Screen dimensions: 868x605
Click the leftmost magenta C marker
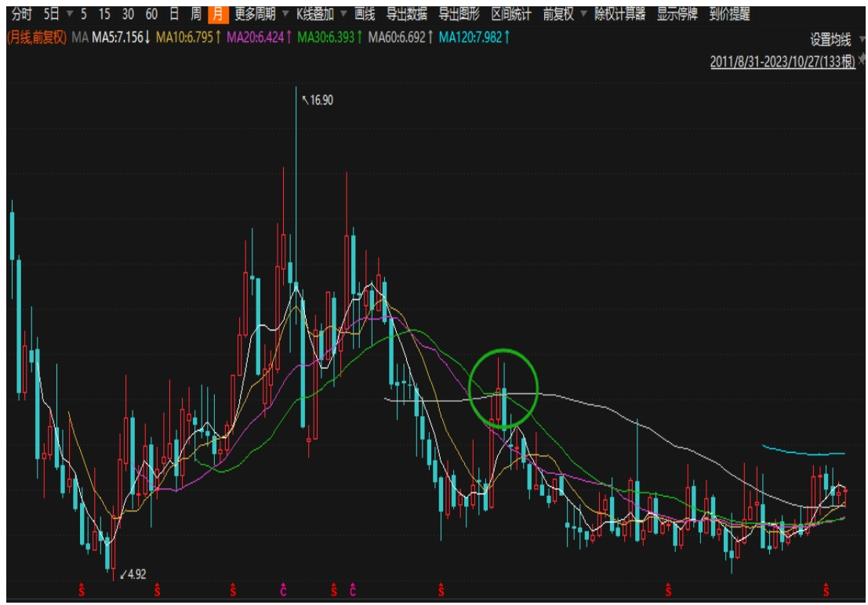tap(283, 589)
